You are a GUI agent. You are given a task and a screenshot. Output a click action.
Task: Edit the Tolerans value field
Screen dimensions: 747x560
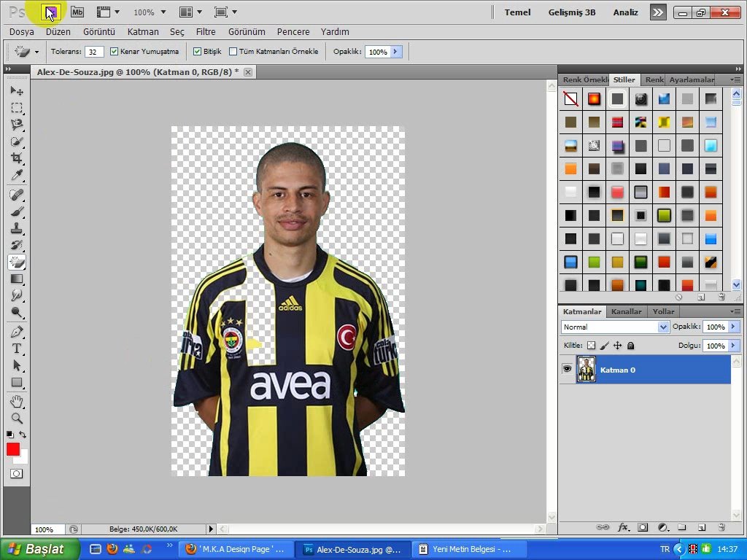coord(94,52)
